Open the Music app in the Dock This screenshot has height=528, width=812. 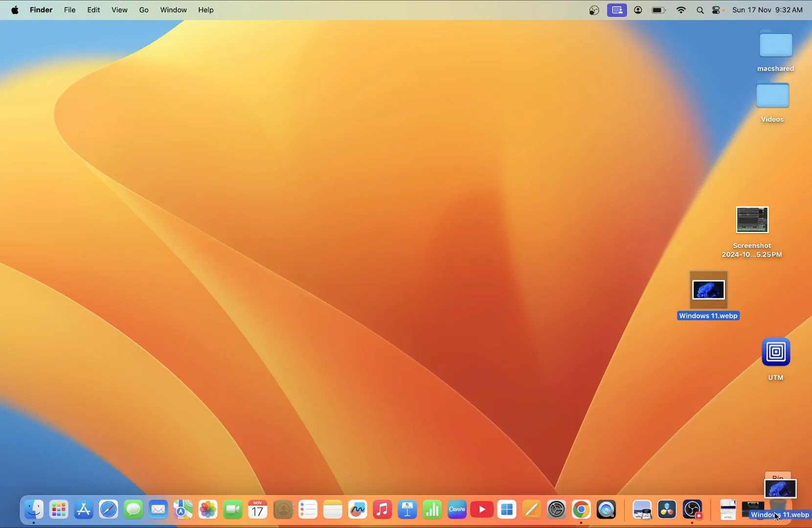(382, 510)
